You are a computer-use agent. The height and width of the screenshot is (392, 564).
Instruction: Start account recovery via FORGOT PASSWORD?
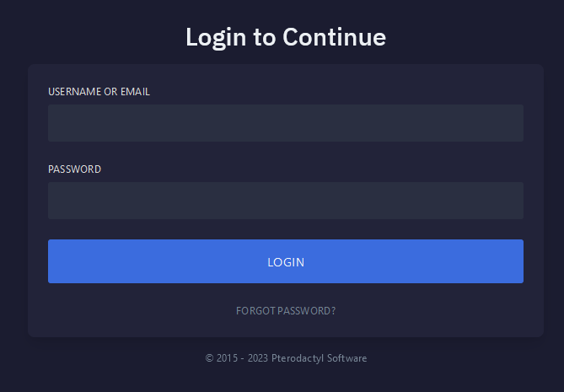click(x=286, y=311)
